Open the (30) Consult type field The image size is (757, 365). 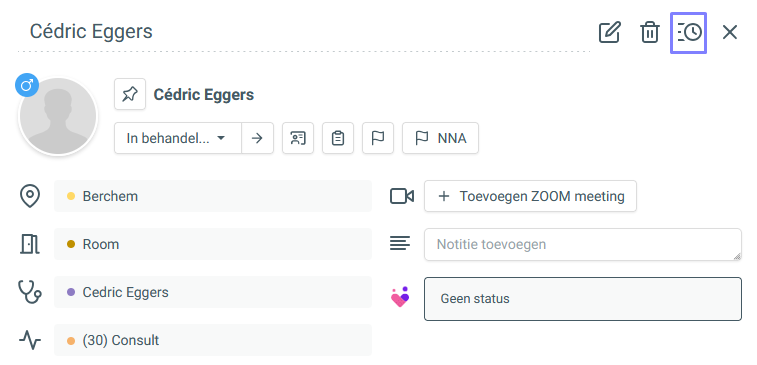point(213,340)
